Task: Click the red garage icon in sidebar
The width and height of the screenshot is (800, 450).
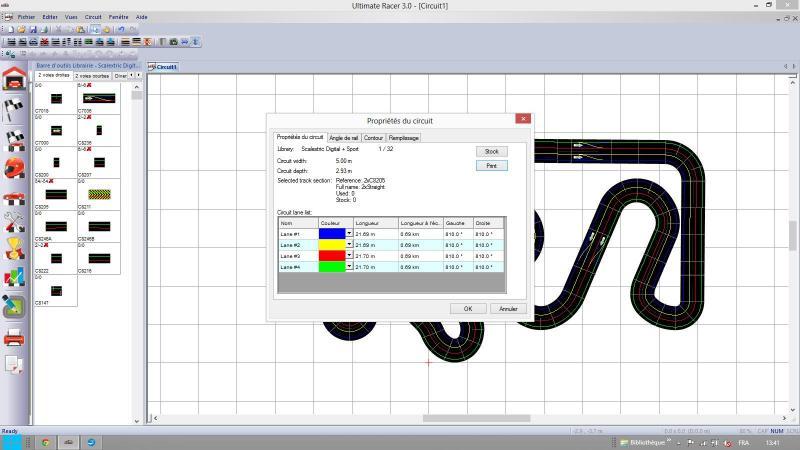Action: (x=14, y=80)
